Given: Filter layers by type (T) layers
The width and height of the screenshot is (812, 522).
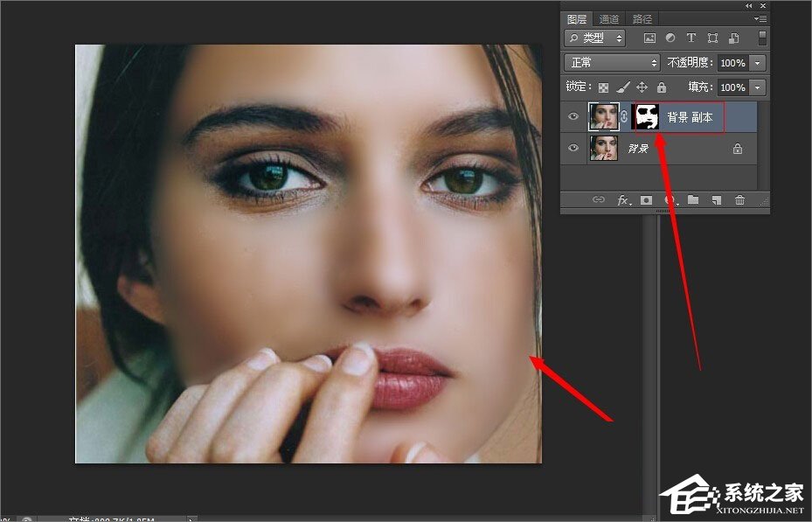Looking at the screenshot, I should tap(691, 38).
